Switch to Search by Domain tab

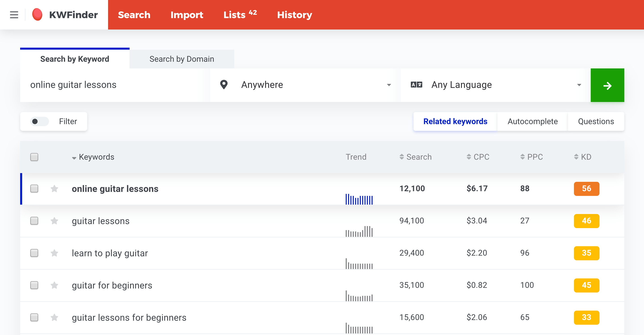(x=182, y=59)
